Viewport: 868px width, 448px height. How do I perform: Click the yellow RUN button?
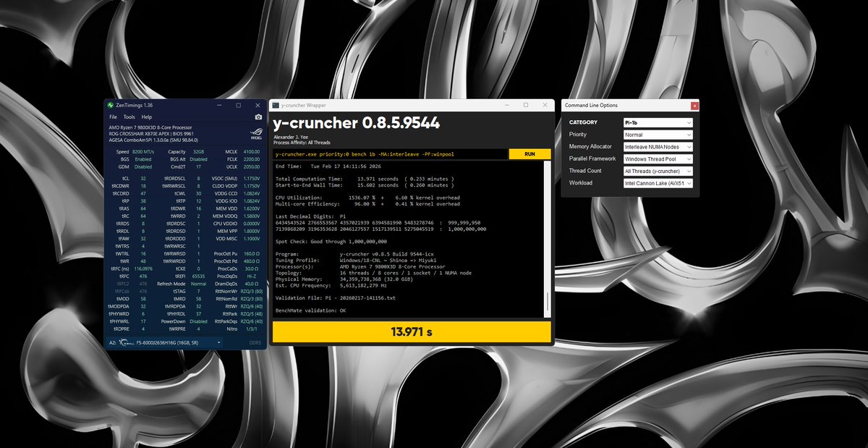[529, 154]
